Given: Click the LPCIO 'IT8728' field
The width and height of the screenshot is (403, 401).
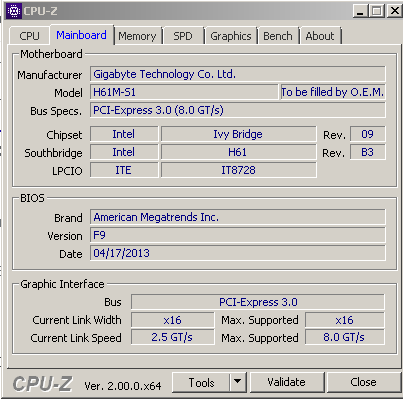Looking at the screenshot, I should point(238,170).
